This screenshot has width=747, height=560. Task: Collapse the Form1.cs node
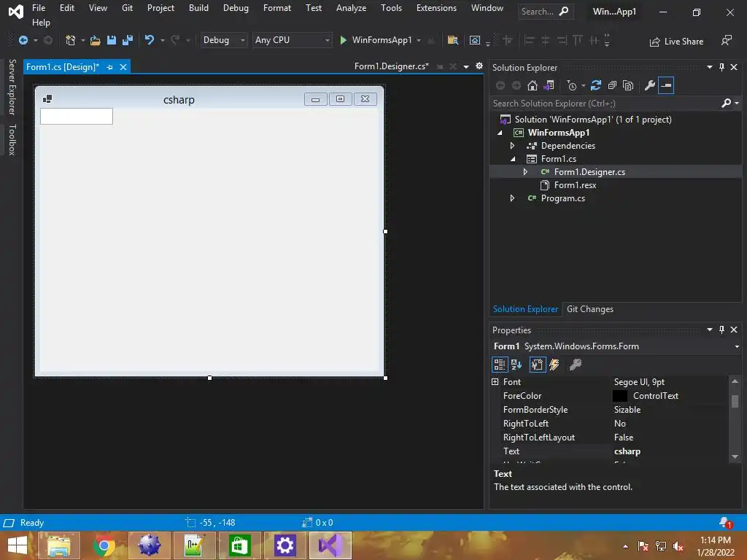pos(513,159)
